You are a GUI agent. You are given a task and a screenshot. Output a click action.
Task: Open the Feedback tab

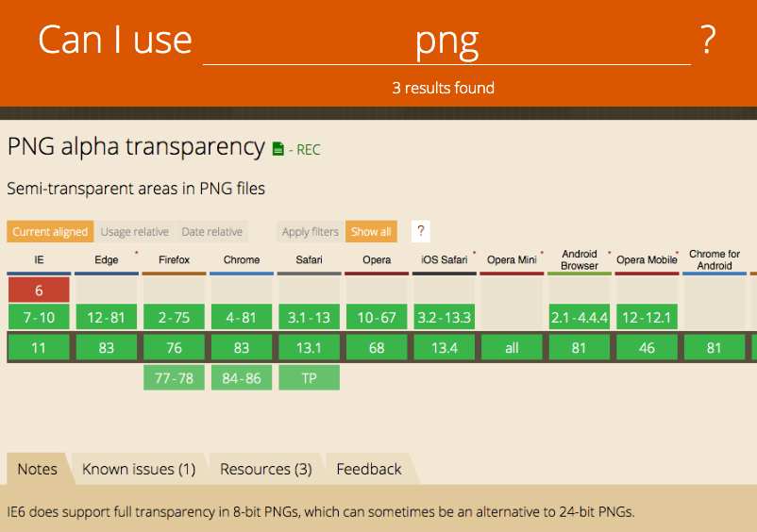click(x=369, y=469)
